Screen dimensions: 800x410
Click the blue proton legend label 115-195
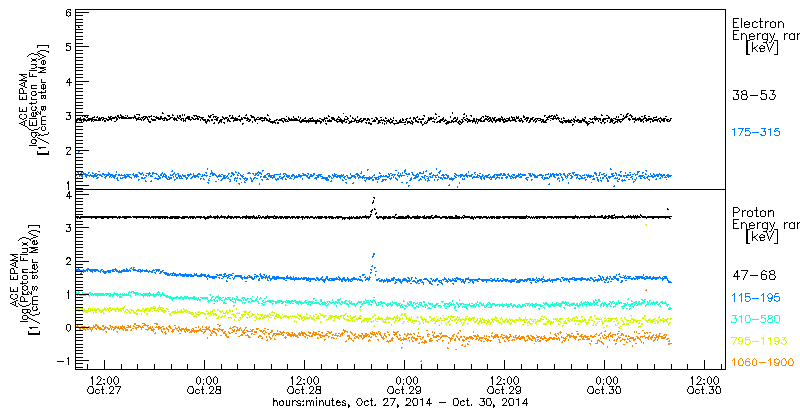click(x=756, y=298)
